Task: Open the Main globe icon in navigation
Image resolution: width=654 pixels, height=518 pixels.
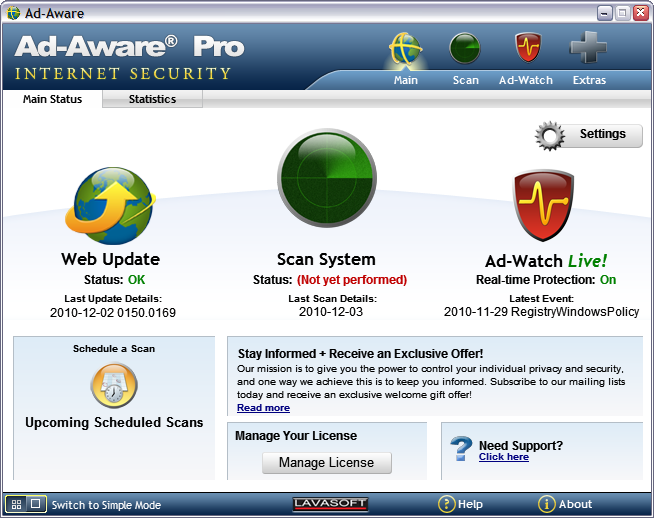Action: pos(405,48)
